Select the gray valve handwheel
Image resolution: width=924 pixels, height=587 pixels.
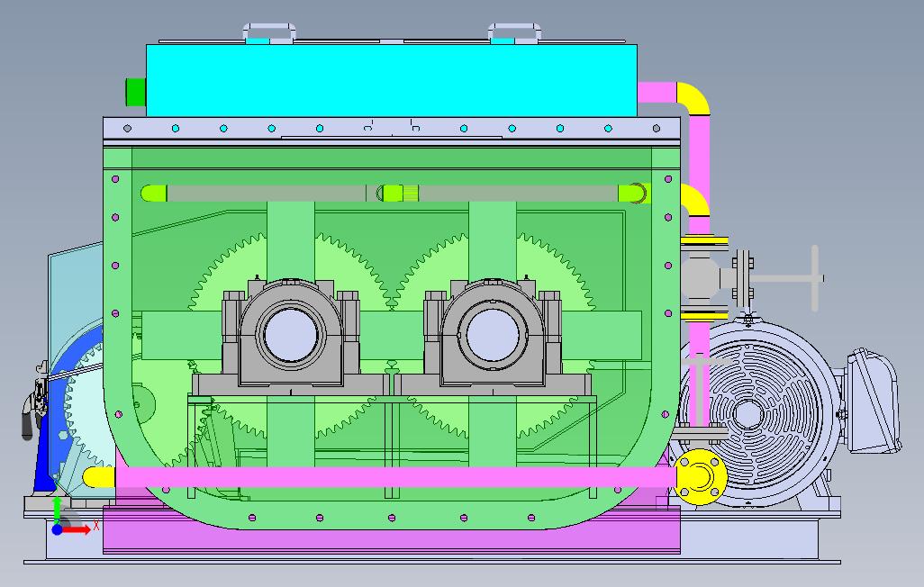[815, 278]
